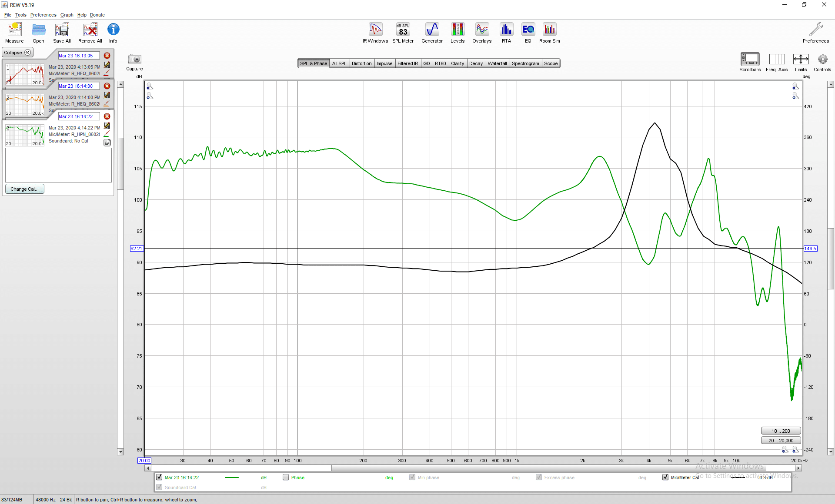The width and height of the screenshot is (835, 504).
Task: Switch to the Distortion tab
Action: point(362,63)
